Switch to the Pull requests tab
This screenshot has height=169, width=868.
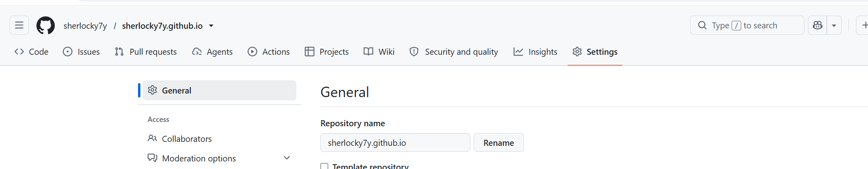[x=146, y=52]
